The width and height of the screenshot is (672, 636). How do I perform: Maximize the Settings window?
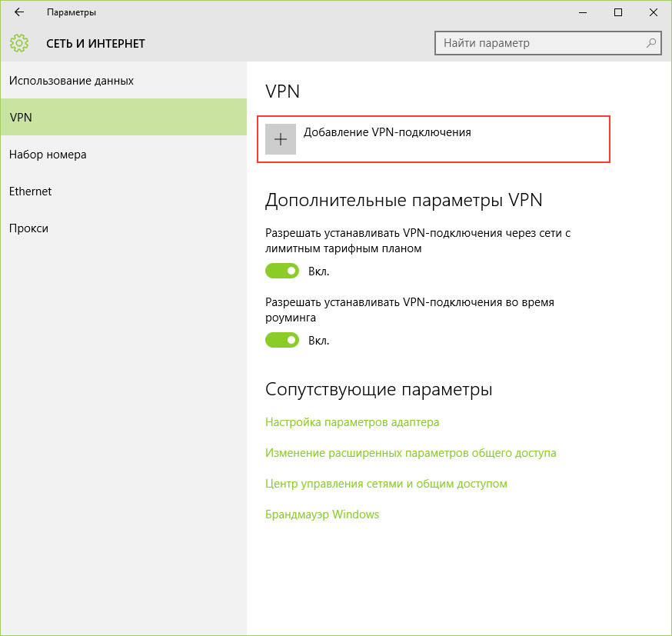pos(618,12)
